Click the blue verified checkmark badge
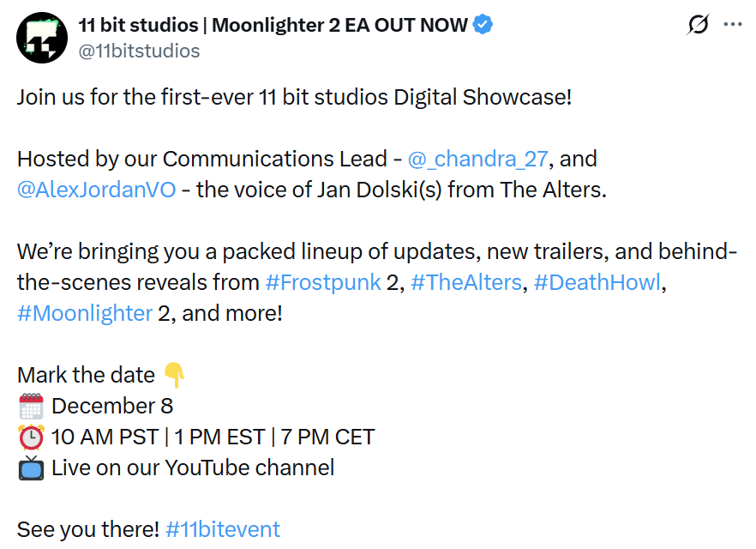The image size is (756, 549). (483, 26)
